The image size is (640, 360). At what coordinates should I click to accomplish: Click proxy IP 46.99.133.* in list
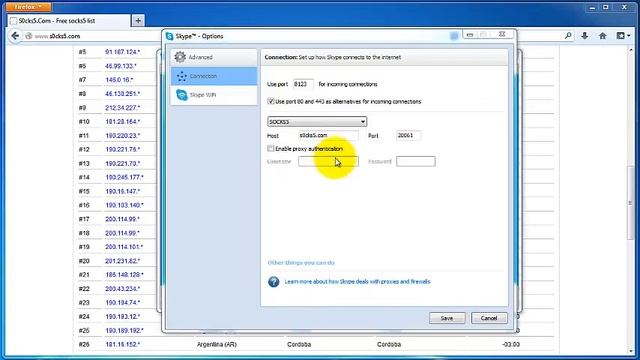click(121, 66)
